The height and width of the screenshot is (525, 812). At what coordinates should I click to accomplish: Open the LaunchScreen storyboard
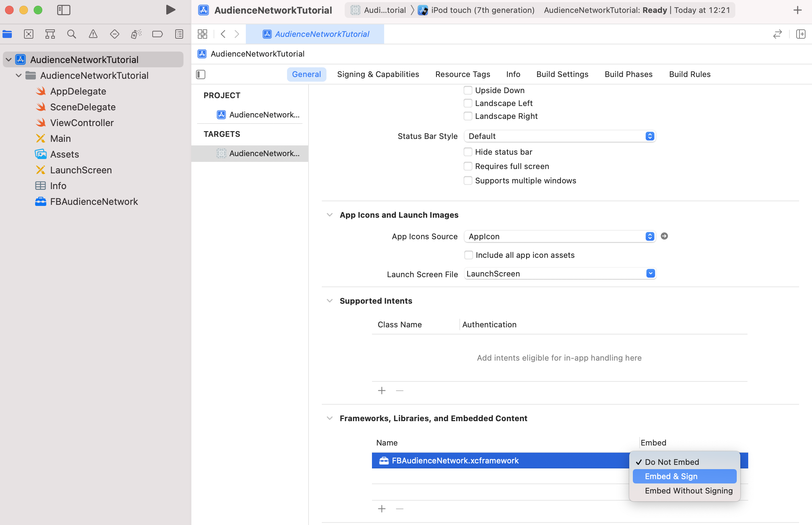[x=81, y=170]
